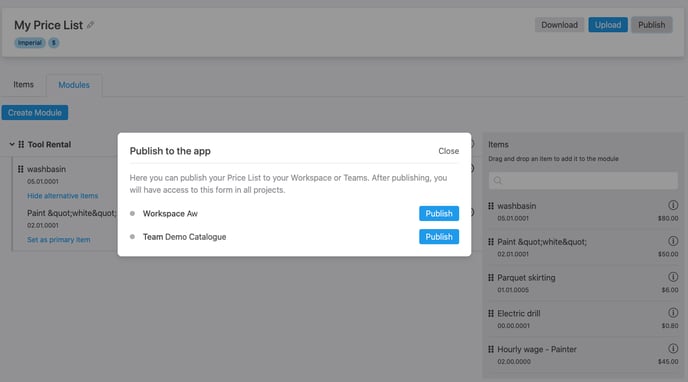The height and width of the screenshot is (382, 688).
Task: Switch to the Items tab
Action: point(23,85)
